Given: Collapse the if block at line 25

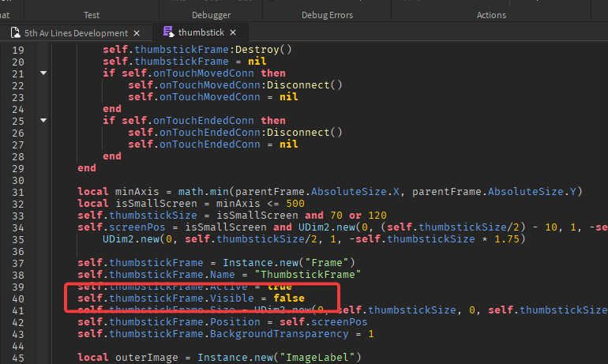Looking at the screenshot, I should 43,120.
